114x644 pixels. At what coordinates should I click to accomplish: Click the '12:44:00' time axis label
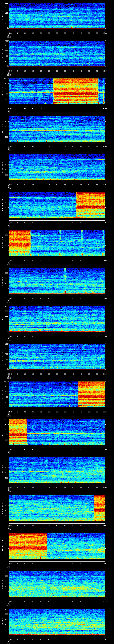coord(9,33)
